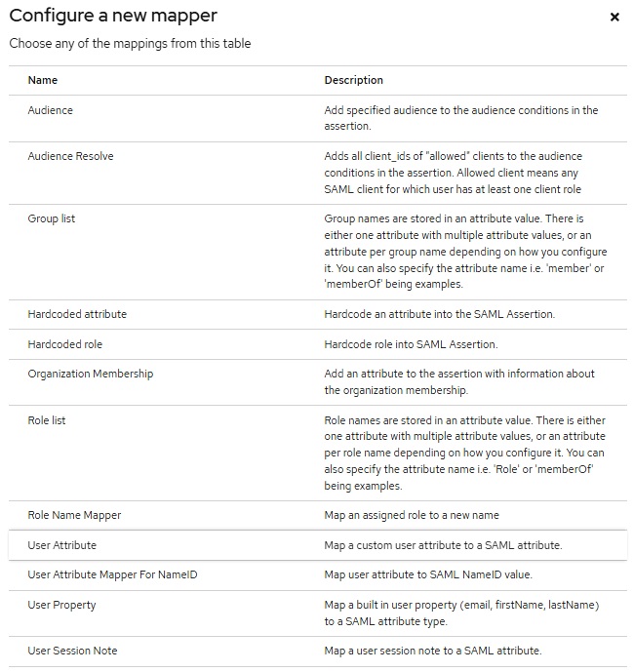Select Organization Membership mapper
Image resolution: width=634 pixels, height=672 pixels.
tap(318, 382)
